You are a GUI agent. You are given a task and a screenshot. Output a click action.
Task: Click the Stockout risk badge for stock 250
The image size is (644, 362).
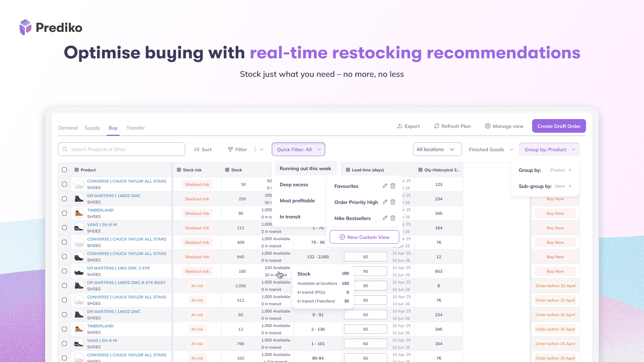click(x=197, y=199)
